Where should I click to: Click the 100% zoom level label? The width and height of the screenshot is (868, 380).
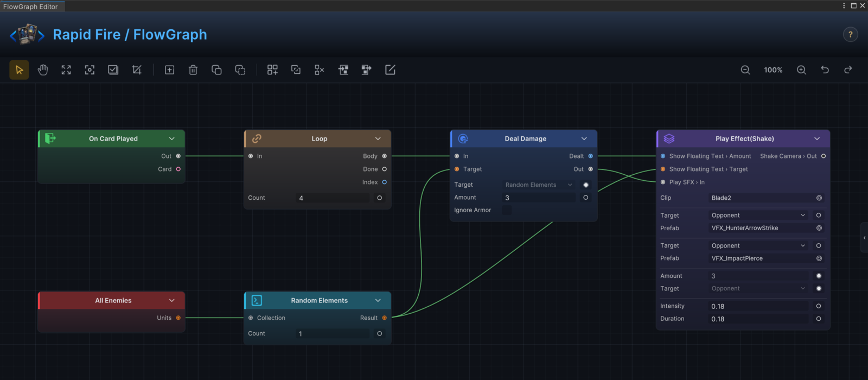tap(773, 70)
